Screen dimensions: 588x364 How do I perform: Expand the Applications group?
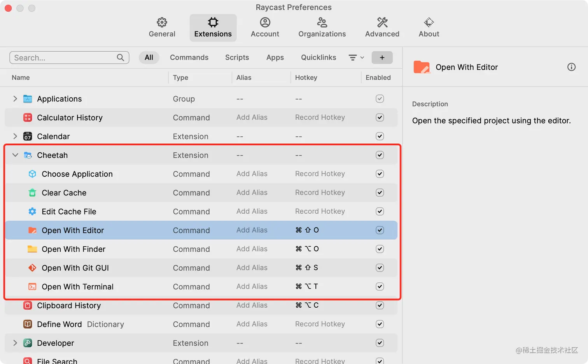pyautogui.click(x=15, y=99)
